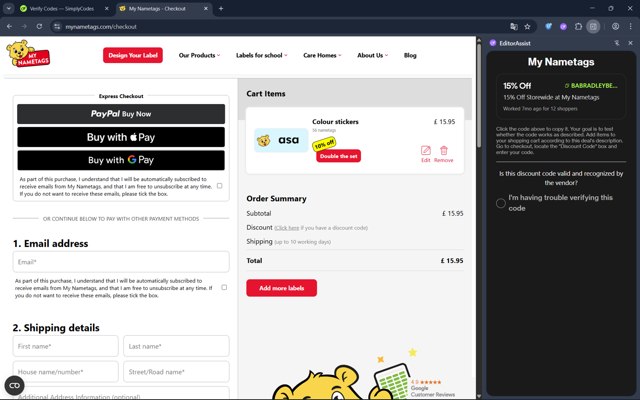Click the Google Customer Reviews badge
Viewport: 640px width, 400px height.
[x=433, y=388]
